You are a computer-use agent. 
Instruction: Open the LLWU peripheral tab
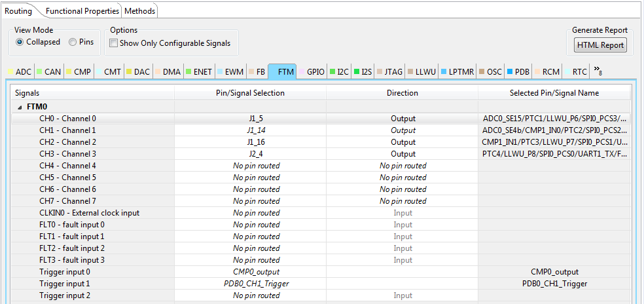tap(421, 71)
